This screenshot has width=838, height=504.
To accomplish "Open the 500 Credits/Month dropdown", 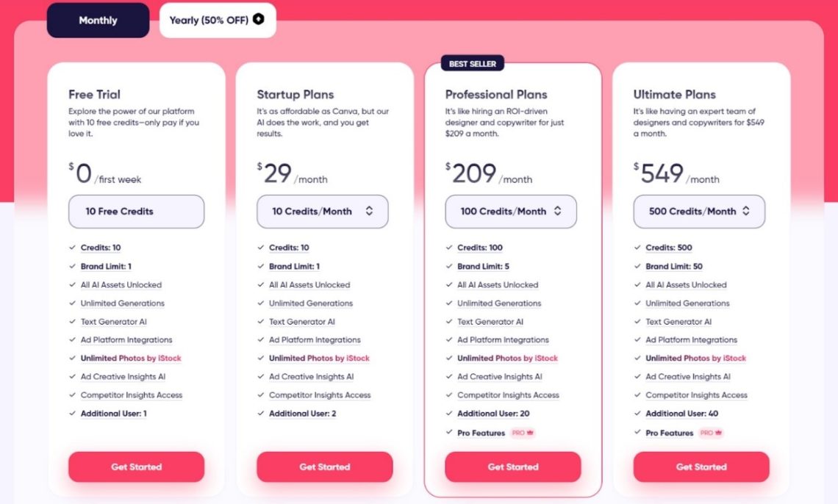I will 698,212.
